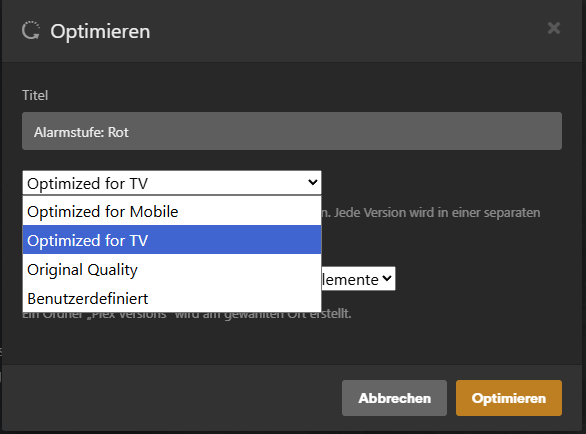Open the partially hidden dropdown ending in lemente
This screenshot has height=434, width=586.
pyautogui.click(x=358, y=279)
